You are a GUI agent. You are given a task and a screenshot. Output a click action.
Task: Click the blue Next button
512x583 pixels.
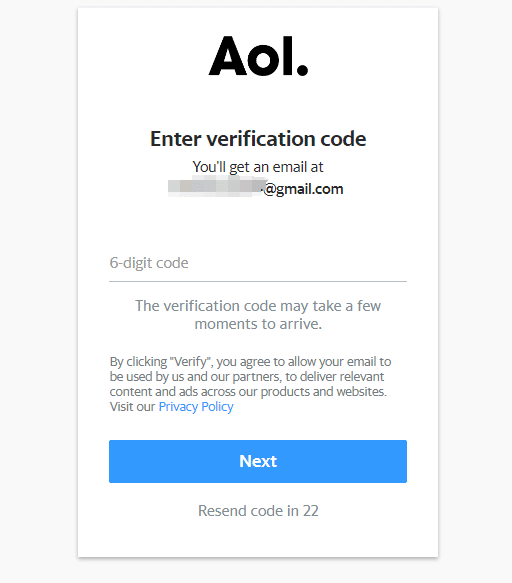click(x=258, y=461)
